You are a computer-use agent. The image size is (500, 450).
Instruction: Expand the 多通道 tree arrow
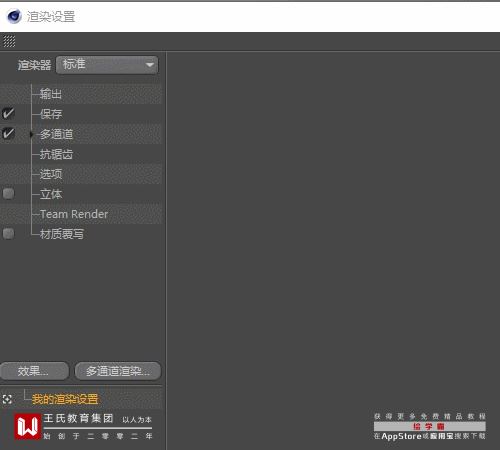[x=31, y=134]
